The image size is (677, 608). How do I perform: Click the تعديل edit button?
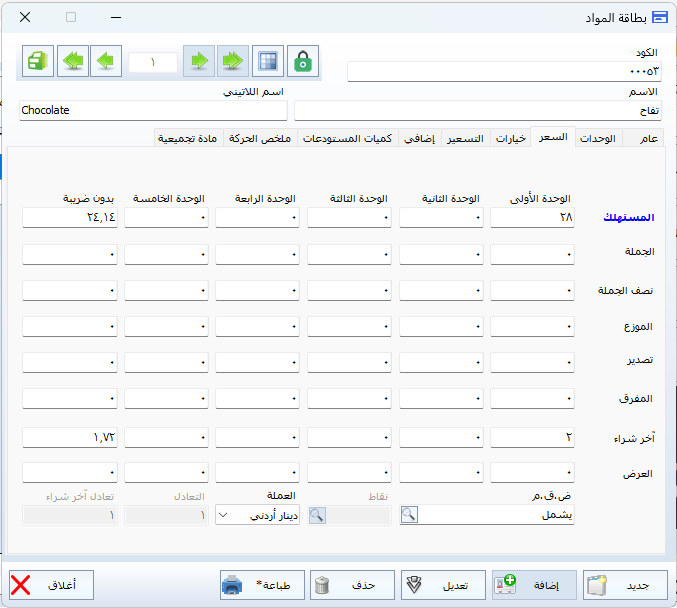[443, 585]
